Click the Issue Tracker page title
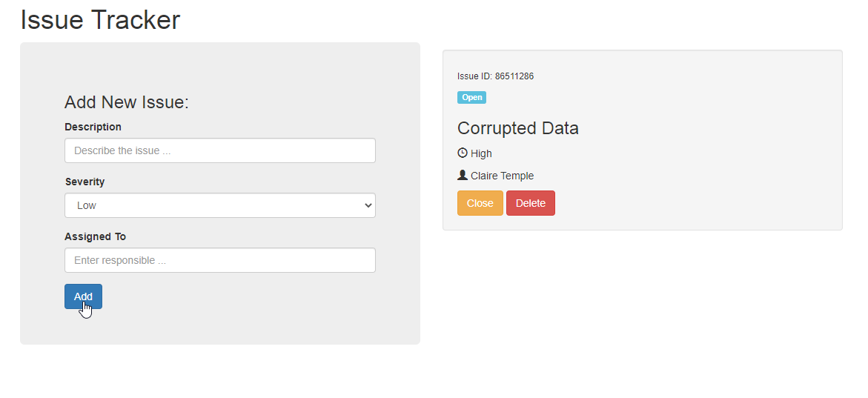The image size is (868, 398). (x=100, y=20)
